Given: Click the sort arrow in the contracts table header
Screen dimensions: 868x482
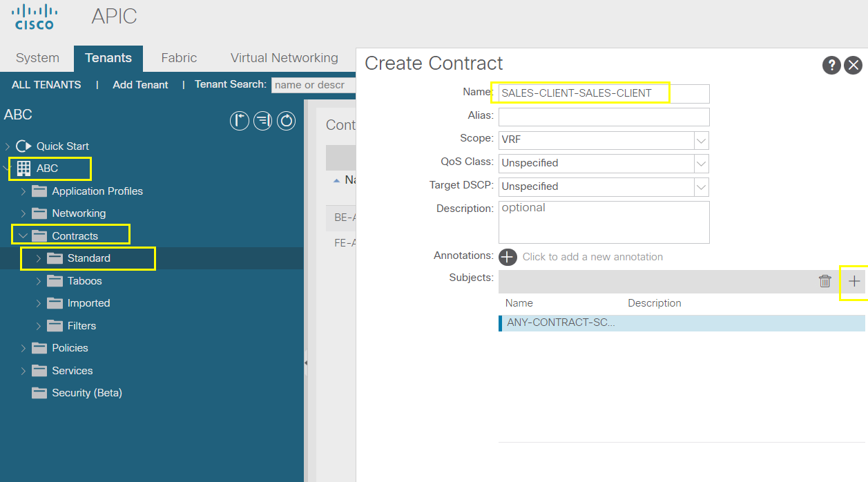Looking at the screenshot, I should (x=336, y=180).
